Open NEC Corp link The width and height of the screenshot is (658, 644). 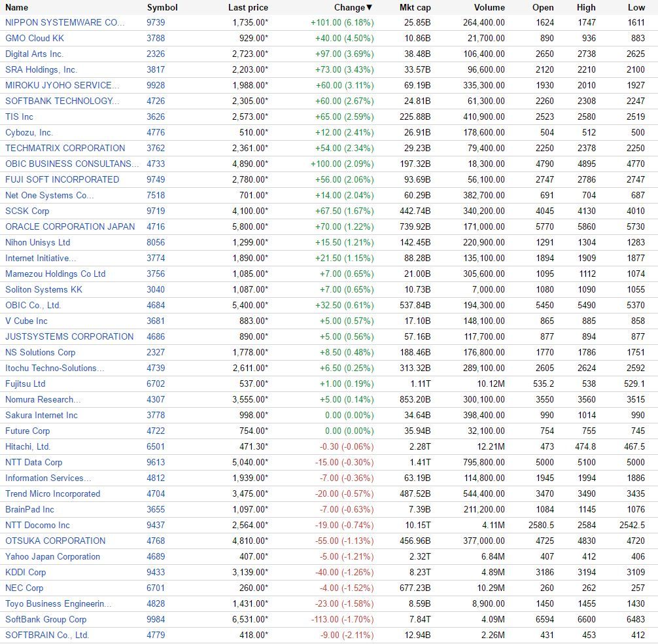(24, 588)
